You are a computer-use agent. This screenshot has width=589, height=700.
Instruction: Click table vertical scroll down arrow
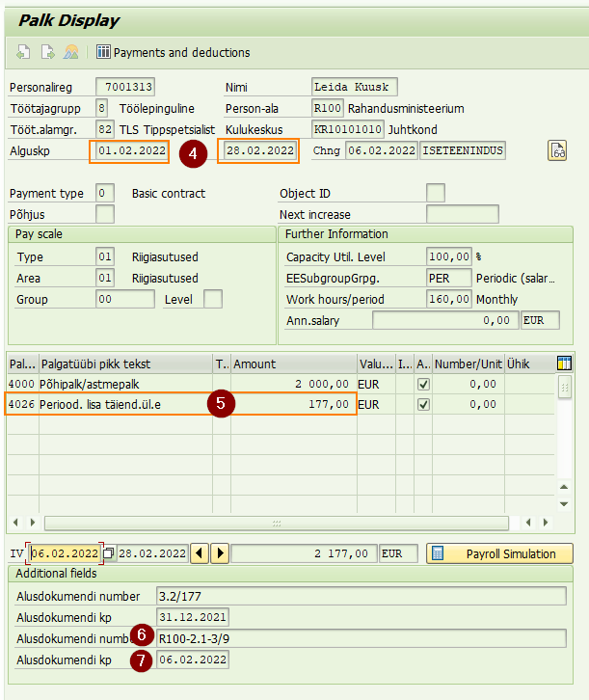coord(564,504)
